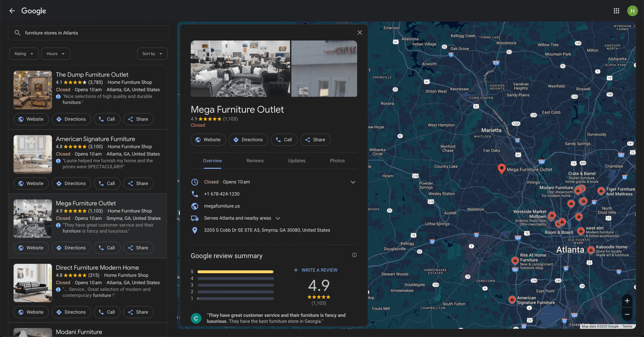The image size is (644, 337).
Task: Click the 4-star rating bar
Action: coord(235,279)
